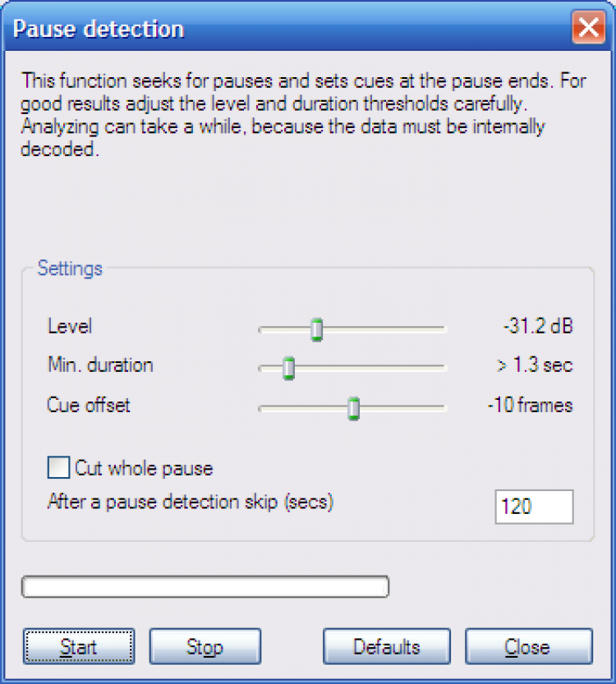This screenshot has width=616, height=684.
Task: Grab the Cue offset slider handle
Action: coord(353,407)
